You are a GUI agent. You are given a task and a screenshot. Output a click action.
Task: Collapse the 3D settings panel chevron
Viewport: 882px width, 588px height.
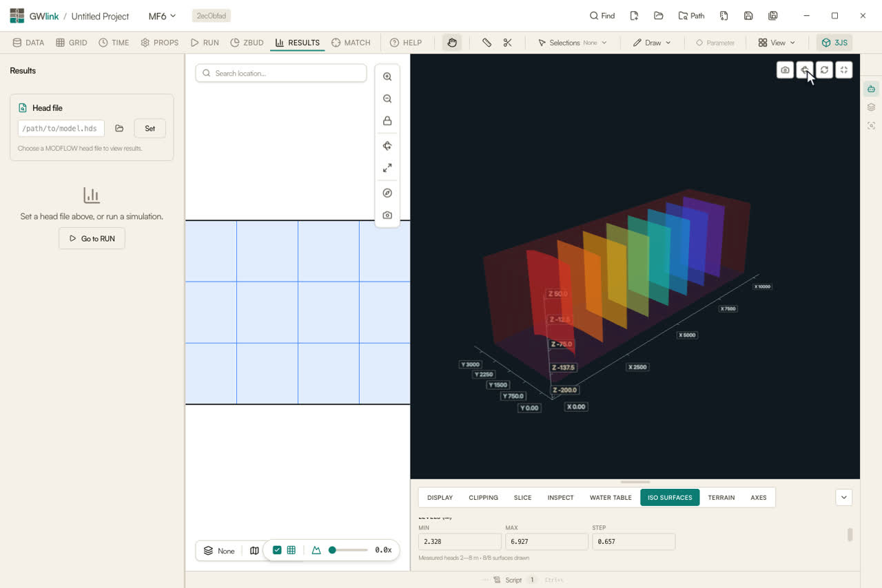coord(844,497)
